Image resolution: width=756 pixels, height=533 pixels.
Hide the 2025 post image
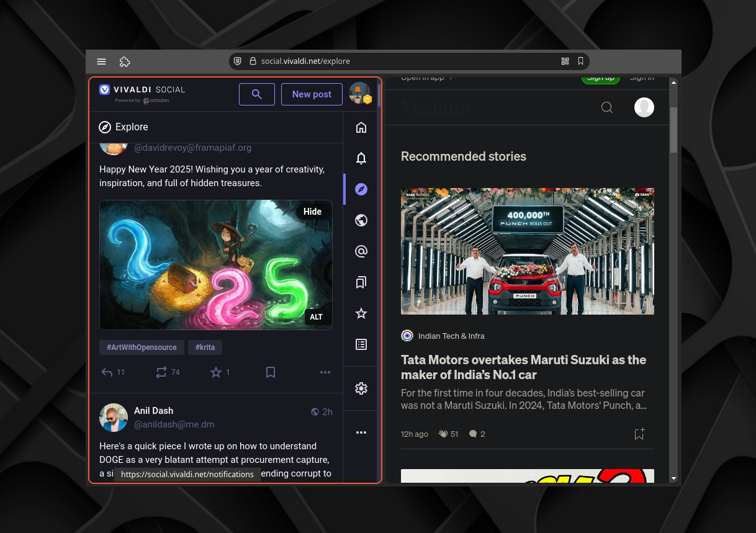point(312,212)
